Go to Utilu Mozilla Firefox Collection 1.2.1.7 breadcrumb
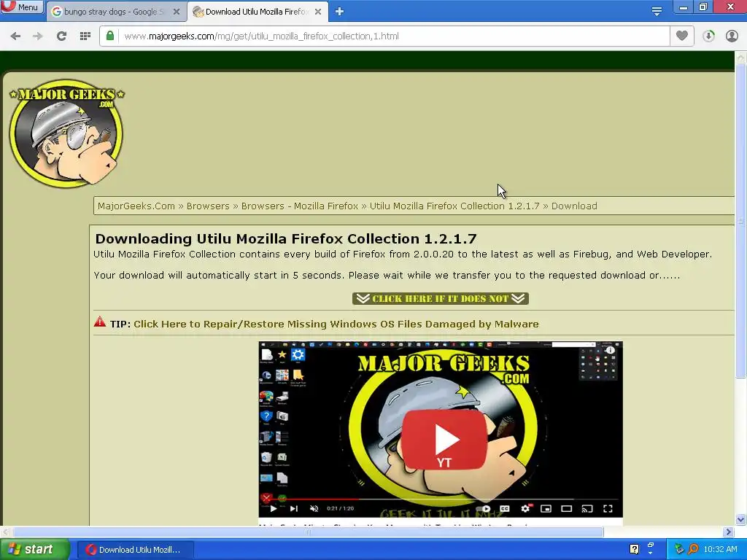The image size is (747, 560). tap(454, 206)
